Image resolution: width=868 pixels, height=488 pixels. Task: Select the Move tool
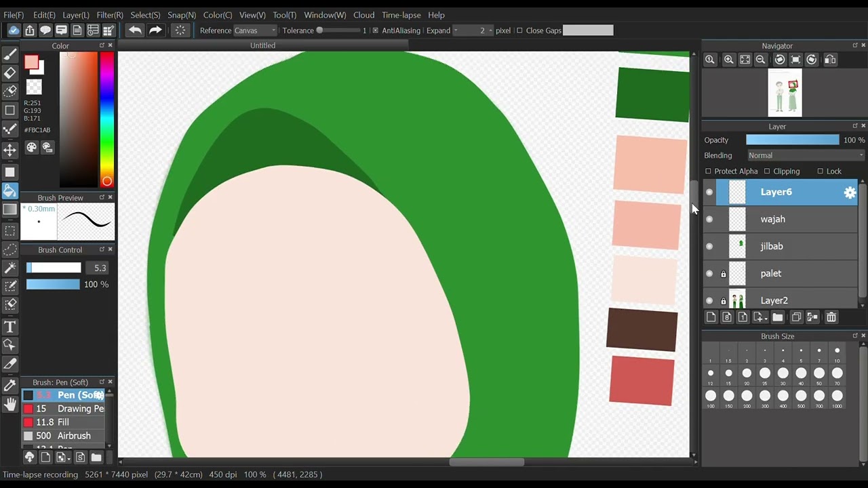[x=9, y=150]
